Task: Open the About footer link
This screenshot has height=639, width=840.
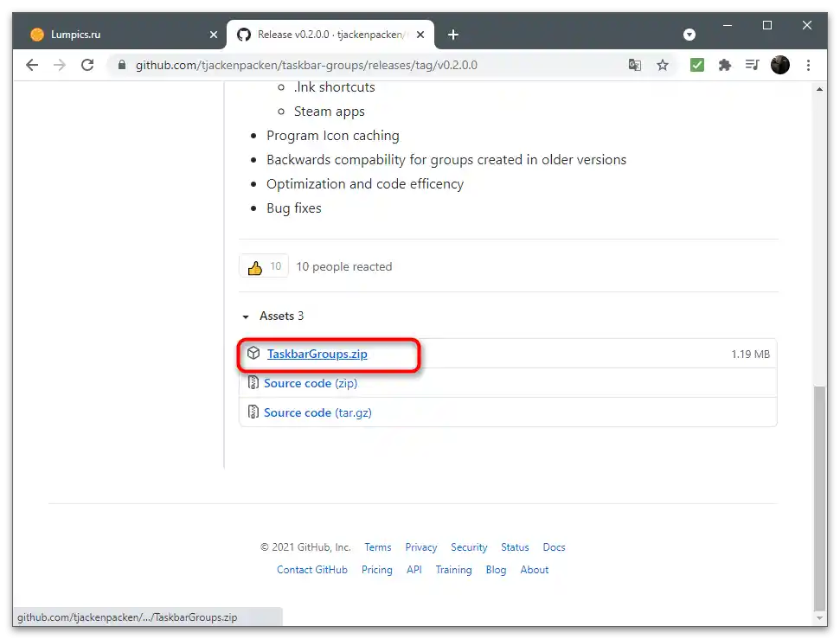Action: (x=535, y=570)
